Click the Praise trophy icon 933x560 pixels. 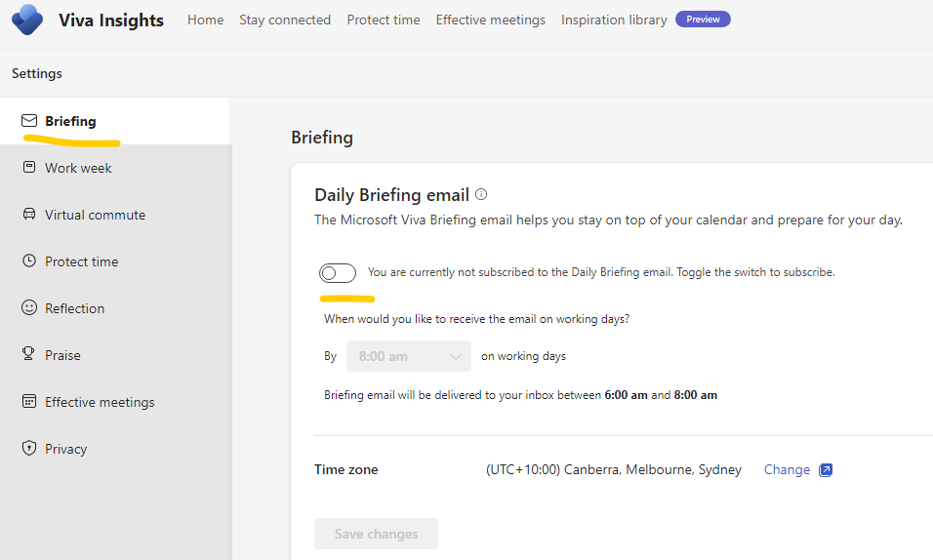(x=29, y=355)
